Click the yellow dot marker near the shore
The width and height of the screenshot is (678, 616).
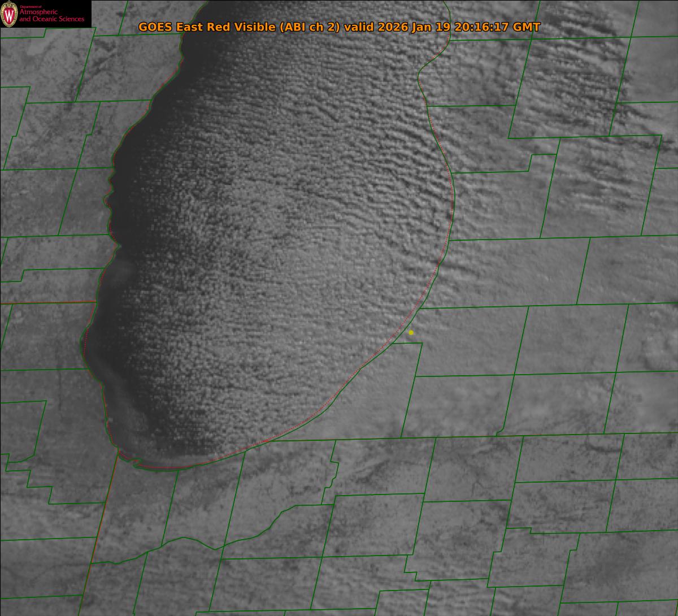pyautogui.click(x=411, y=333)
